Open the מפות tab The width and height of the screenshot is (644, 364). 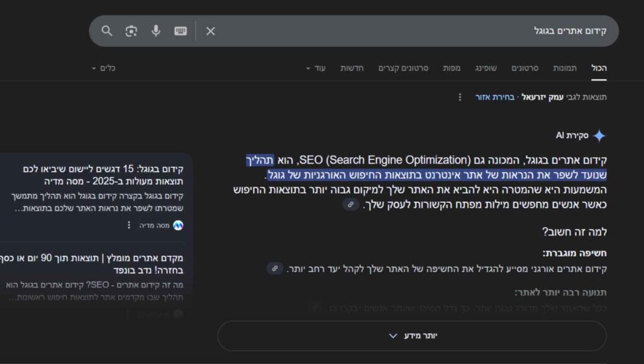click(x=452, y=68)
